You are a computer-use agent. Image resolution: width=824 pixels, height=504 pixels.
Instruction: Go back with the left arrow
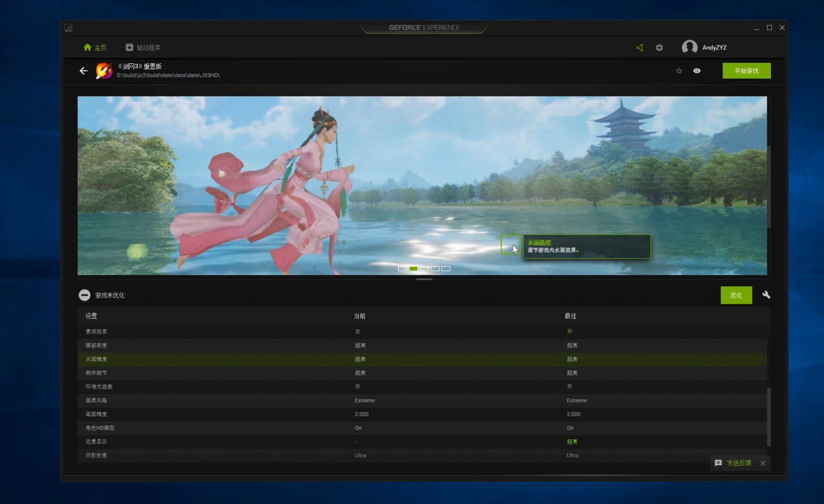(x=83, y=71)
